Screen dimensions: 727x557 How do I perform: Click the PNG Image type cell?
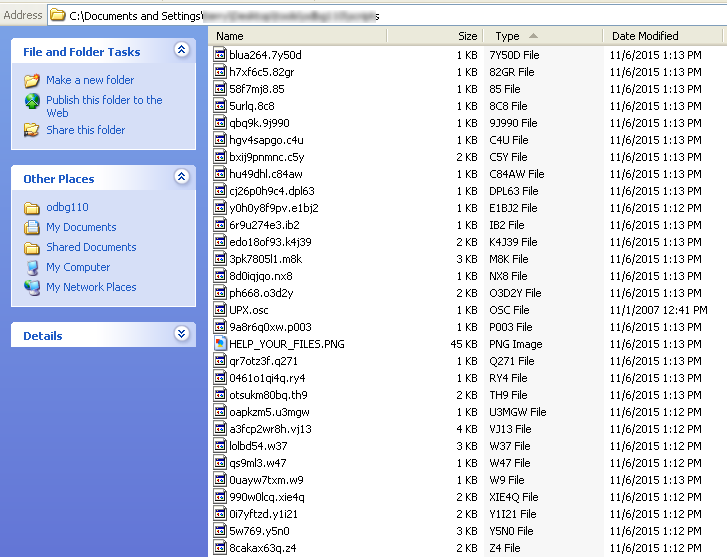[x=516, y=344]
